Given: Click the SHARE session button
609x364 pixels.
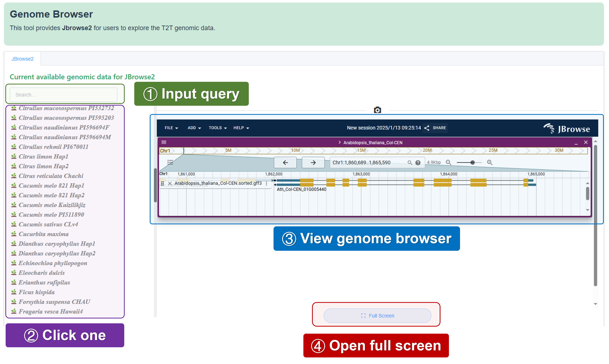Looking at the screenshot, I should 435,128.
